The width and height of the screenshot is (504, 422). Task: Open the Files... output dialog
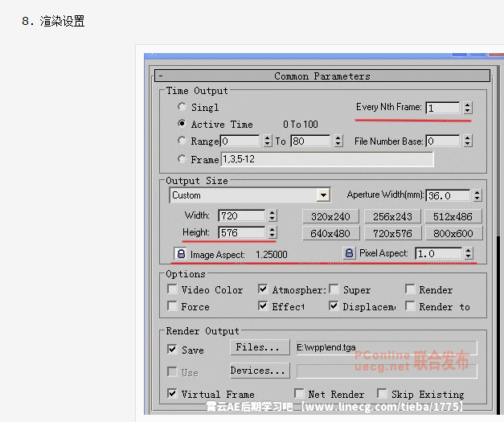260,347
